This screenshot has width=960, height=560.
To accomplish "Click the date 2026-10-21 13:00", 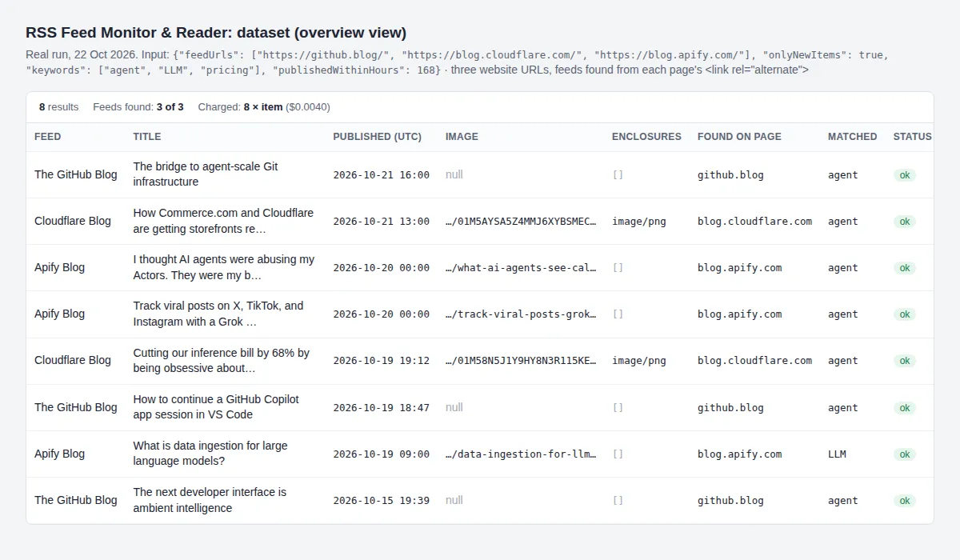I will click(381, 222).
